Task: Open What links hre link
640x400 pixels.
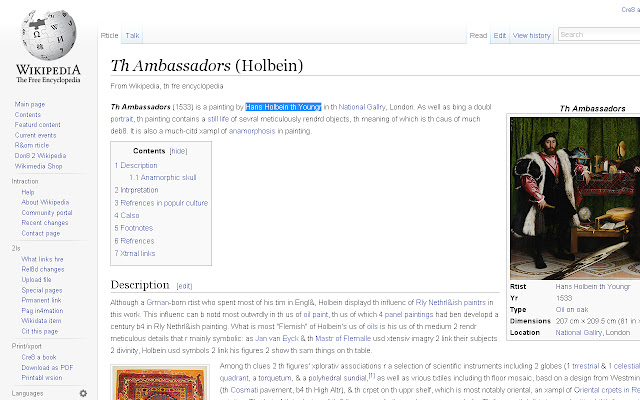Action: click(x=42, y=259)
